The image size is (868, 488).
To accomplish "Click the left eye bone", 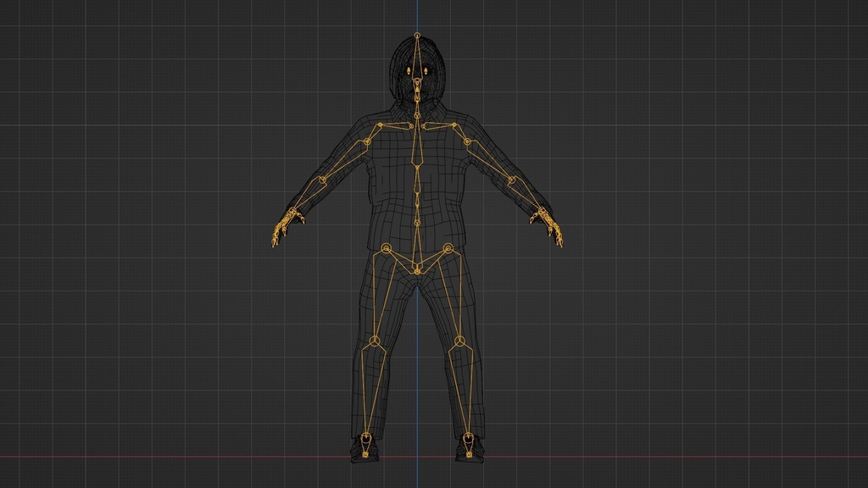I will 409,70.
